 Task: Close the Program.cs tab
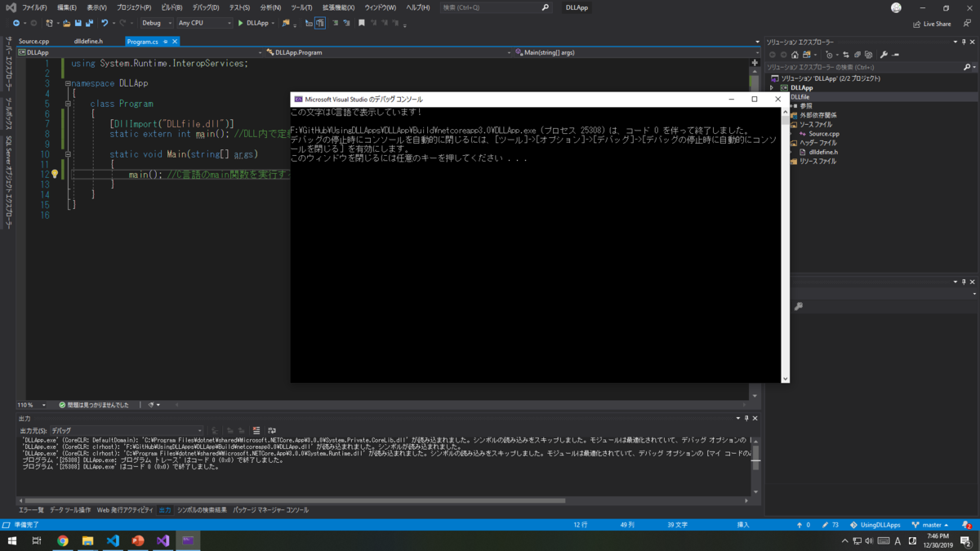[x=175, y=41]
